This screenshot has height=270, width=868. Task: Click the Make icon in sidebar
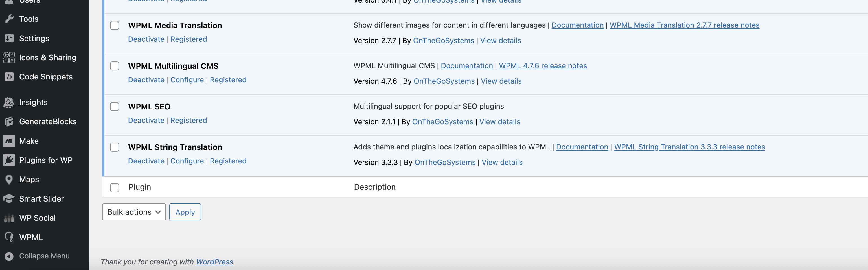coord(9,141)
